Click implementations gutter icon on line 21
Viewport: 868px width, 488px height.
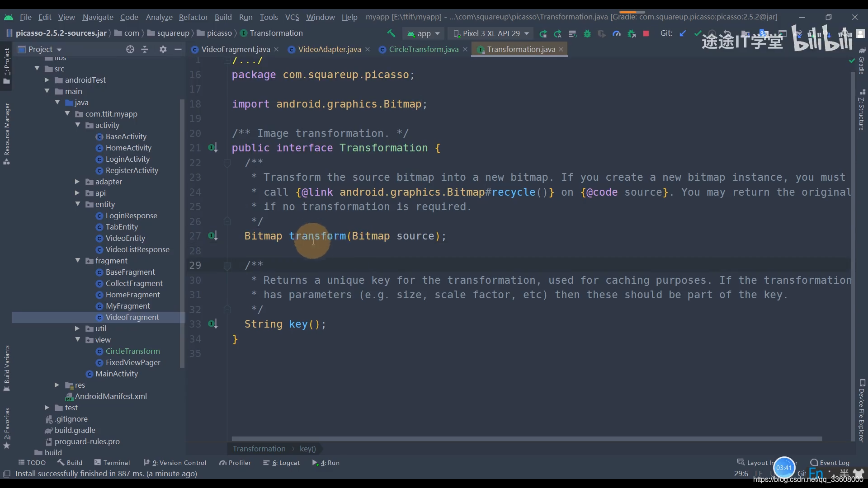(x=212, y=147)
